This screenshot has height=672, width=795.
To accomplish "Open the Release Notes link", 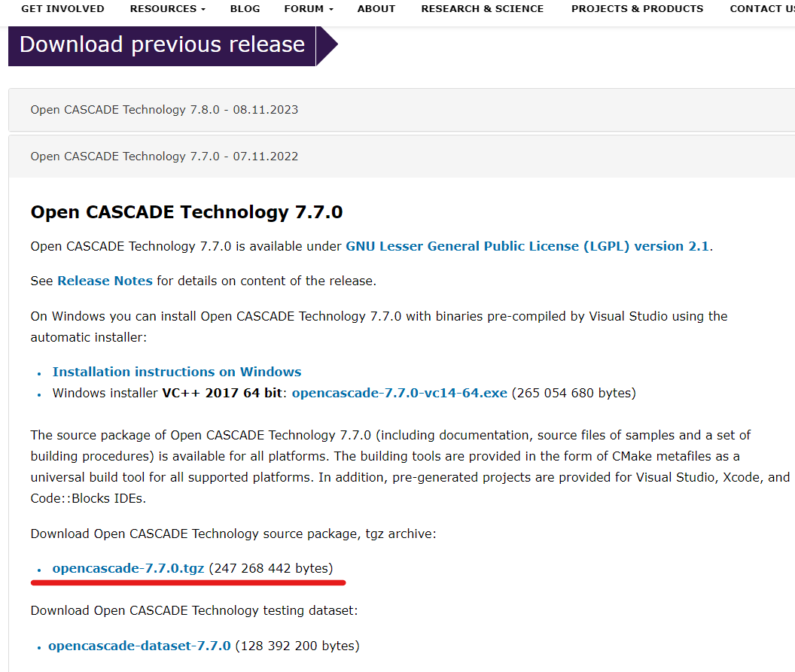I will coord(105,281).
